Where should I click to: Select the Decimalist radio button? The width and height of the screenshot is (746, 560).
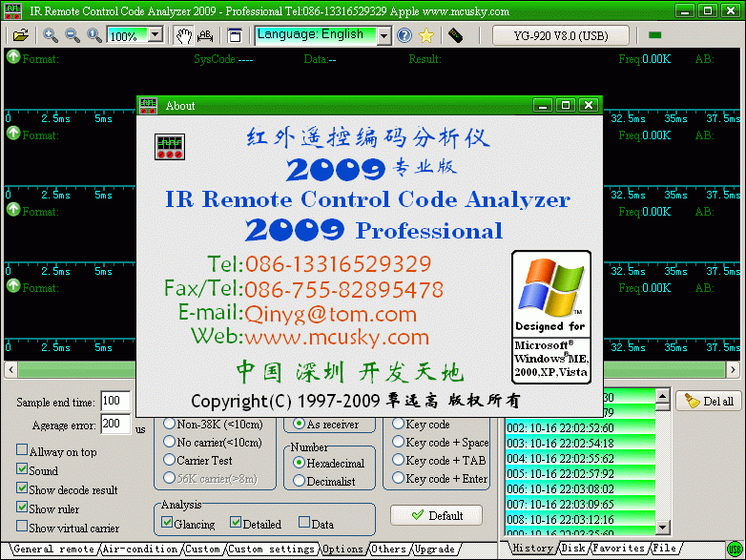299,482
